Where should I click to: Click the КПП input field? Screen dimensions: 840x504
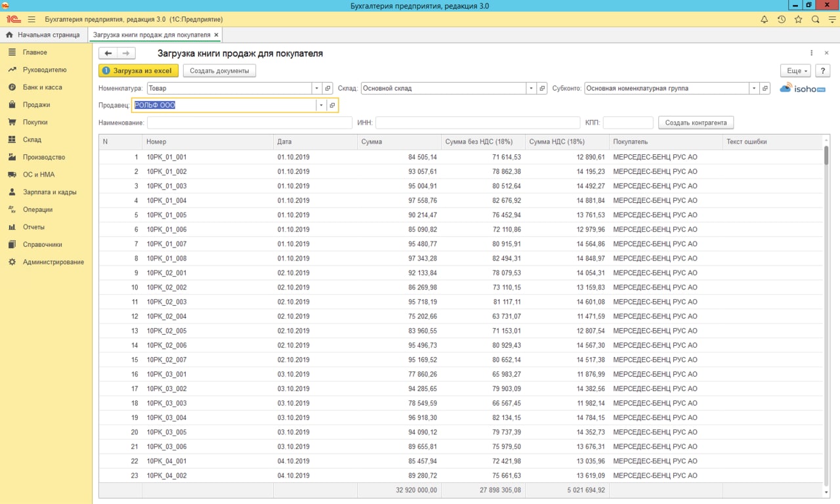click(628, 123)
